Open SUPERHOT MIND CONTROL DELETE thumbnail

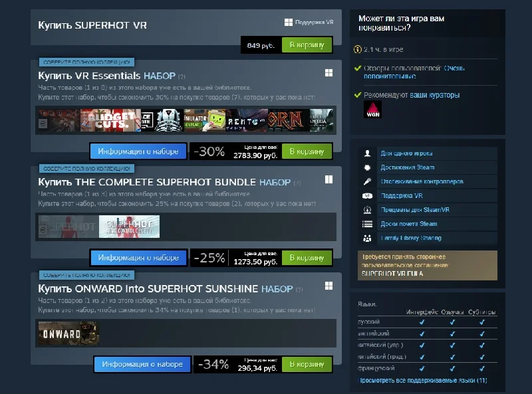tap(129, 227)
